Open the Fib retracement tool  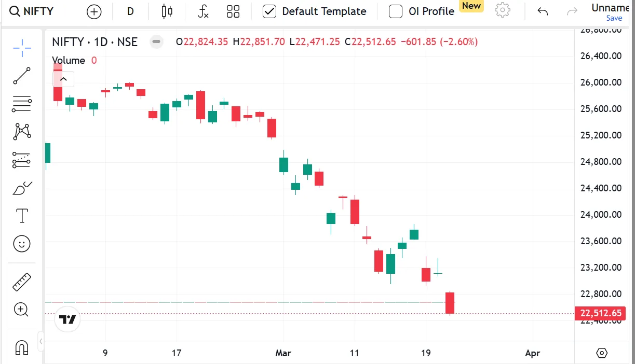pos(21,104)
